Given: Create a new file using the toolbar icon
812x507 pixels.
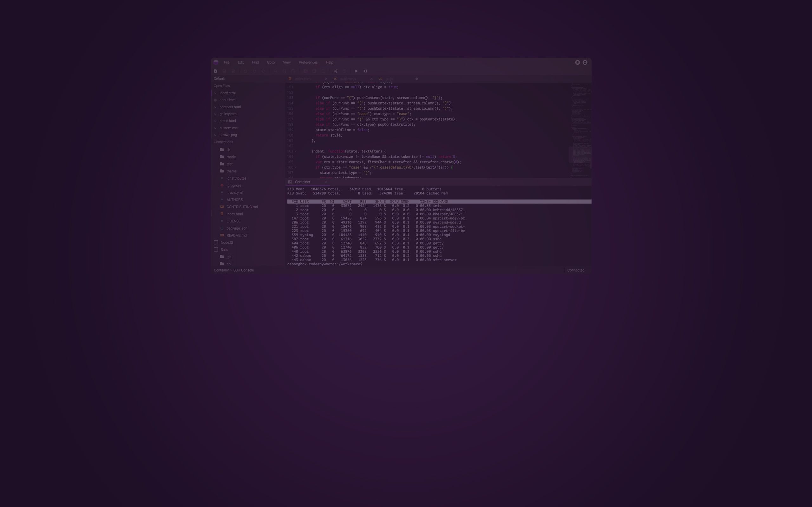Looking at the screenshot, I should pos(215,71).
